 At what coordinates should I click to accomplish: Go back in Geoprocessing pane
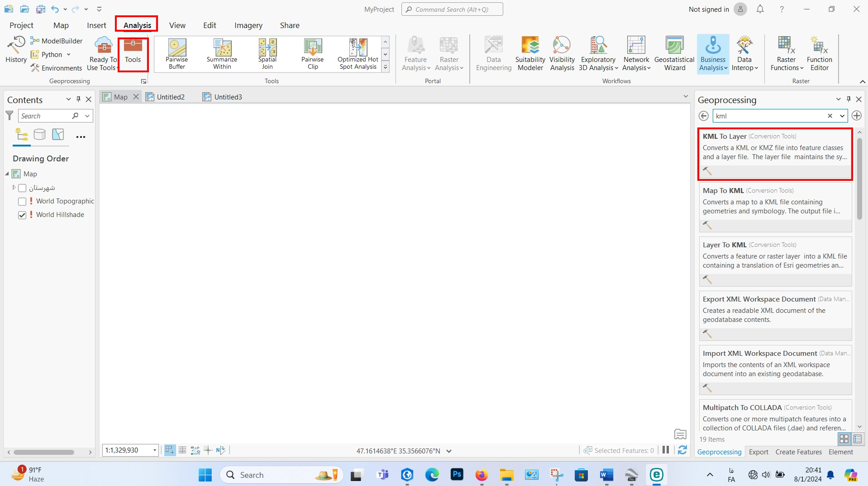pos(703,116)
